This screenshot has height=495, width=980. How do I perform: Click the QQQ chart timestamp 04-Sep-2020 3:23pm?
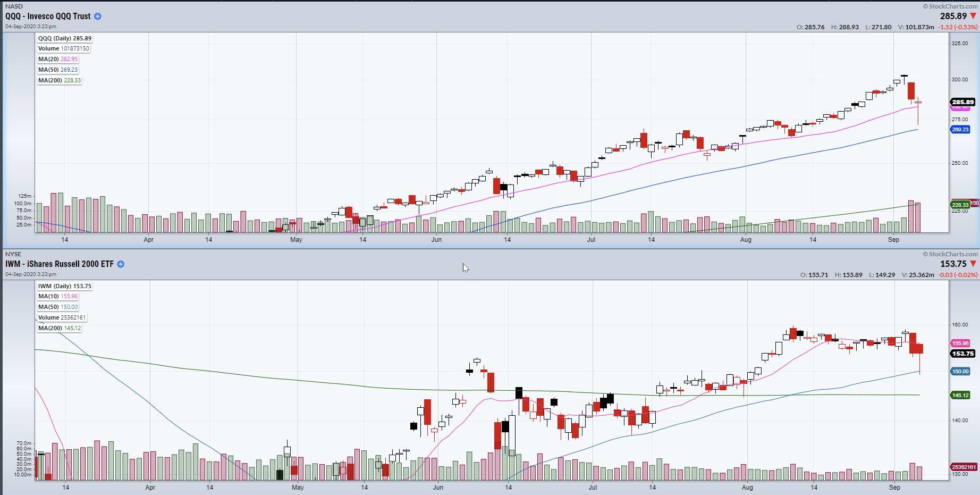(x=31, y=27)
